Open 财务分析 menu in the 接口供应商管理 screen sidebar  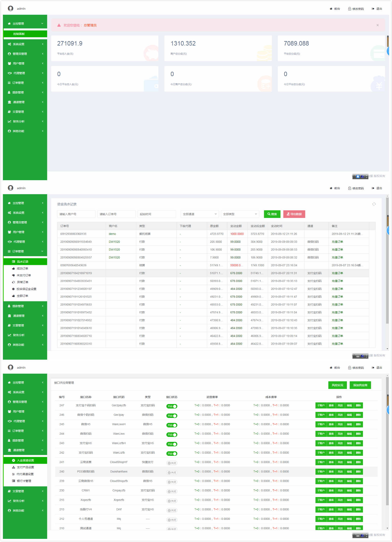tap(25, 501)
